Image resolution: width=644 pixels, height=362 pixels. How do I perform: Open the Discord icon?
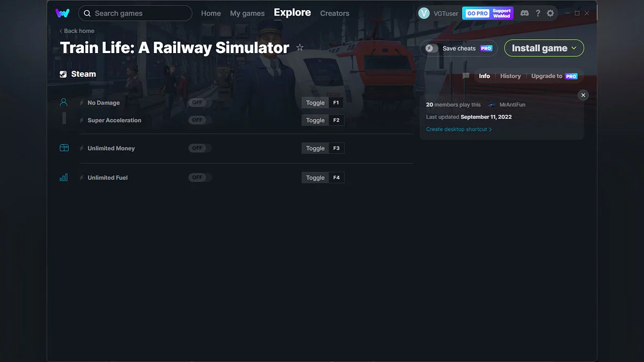click(x=524, y=13)
